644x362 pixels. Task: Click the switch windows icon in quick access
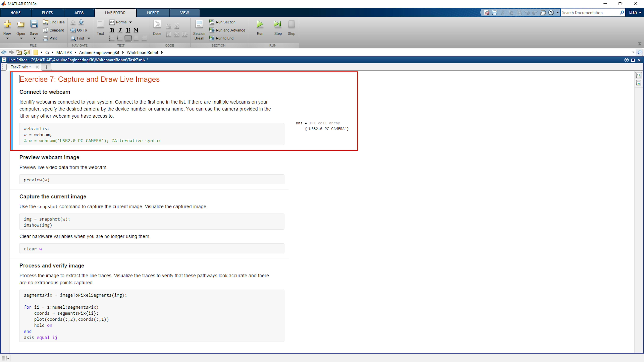pyautogui.click(x=543, y=12)
